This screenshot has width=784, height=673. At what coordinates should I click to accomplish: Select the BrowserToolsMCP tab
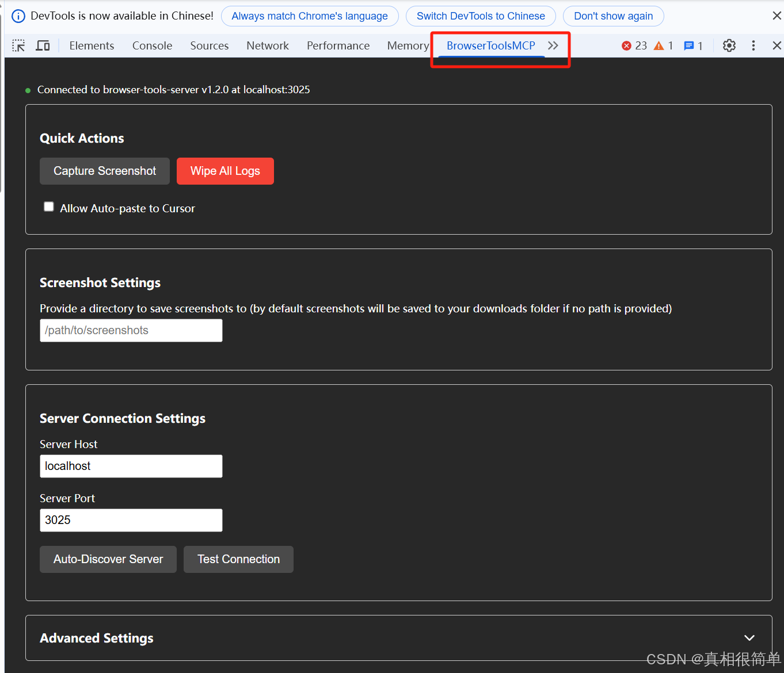coord(491,45)
